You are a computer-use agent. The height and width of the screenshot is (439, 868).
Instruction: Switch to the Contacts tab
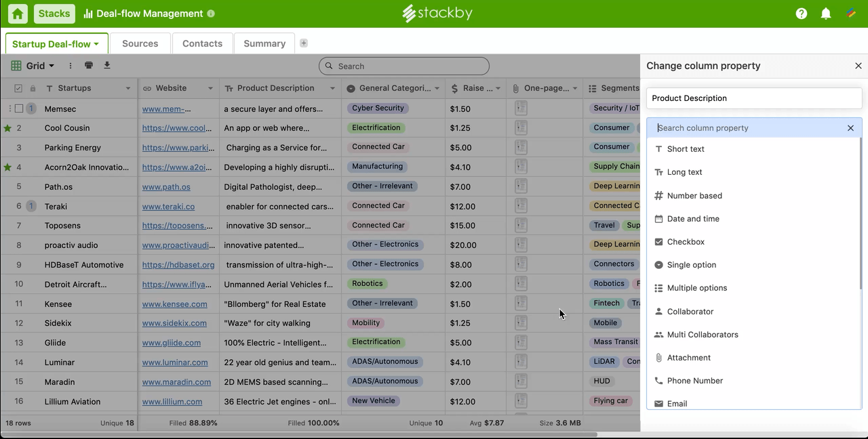[x=202, y=43]
